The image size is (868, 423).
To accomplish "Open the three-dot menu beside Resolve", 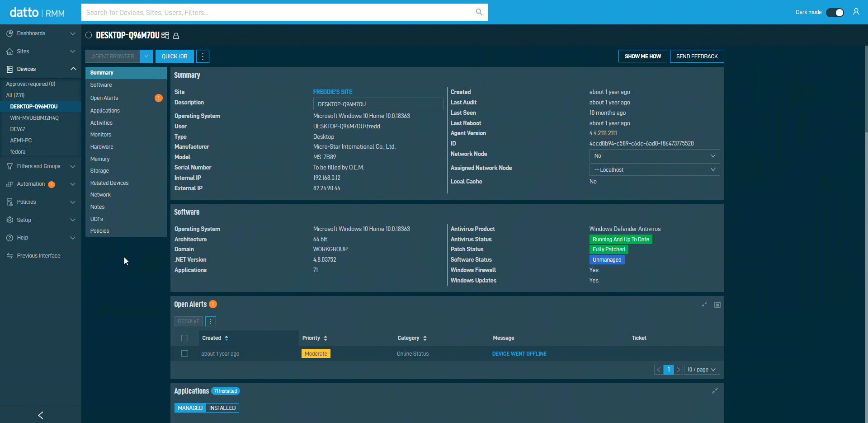I will click(211, 321).
